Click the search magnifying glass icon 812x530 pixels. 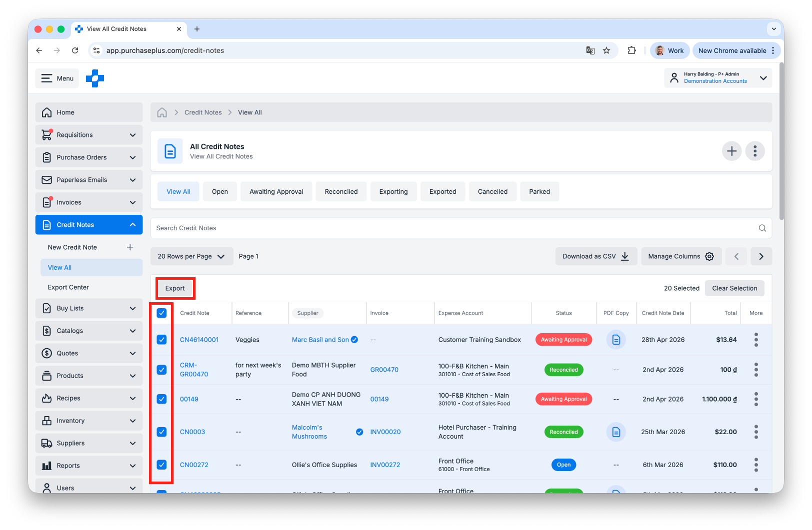[x=762, y=228]
